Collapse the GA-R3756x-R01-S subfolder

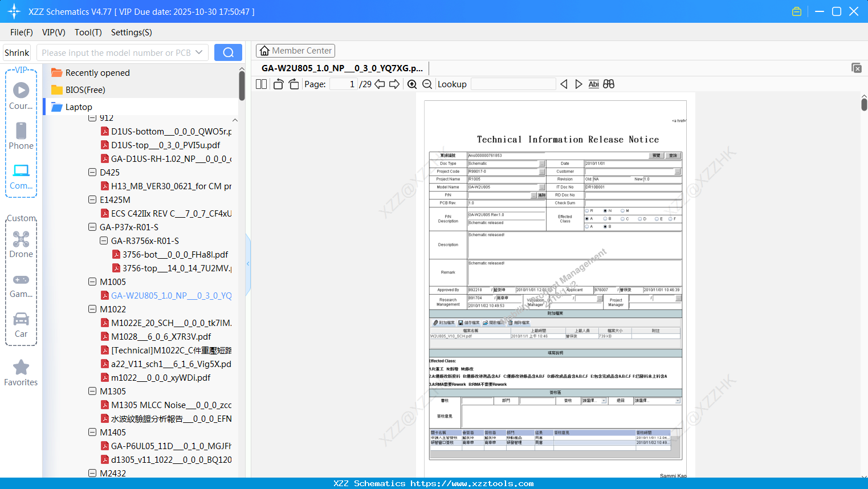tap(104, 241)
